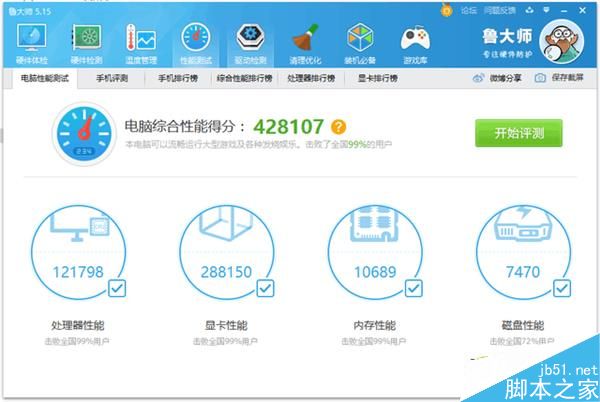Click the disk score 7470

[x=523, y=272]
